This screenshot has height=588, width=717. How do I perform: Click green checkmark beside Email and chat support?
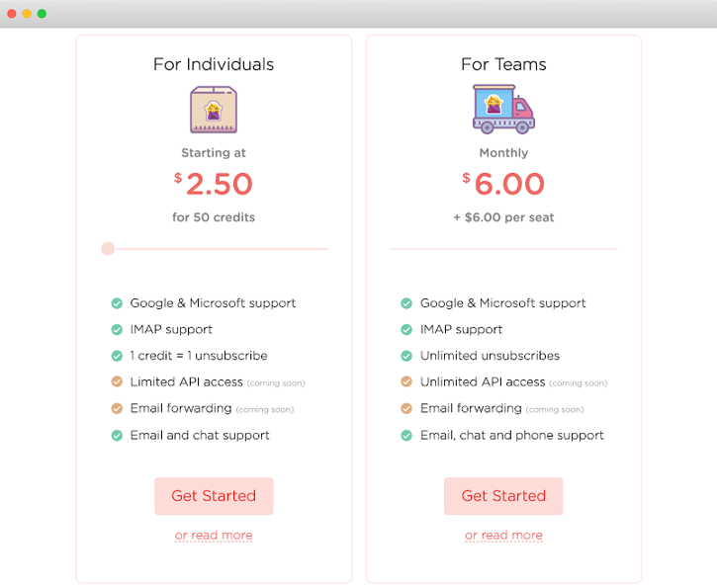117,435
